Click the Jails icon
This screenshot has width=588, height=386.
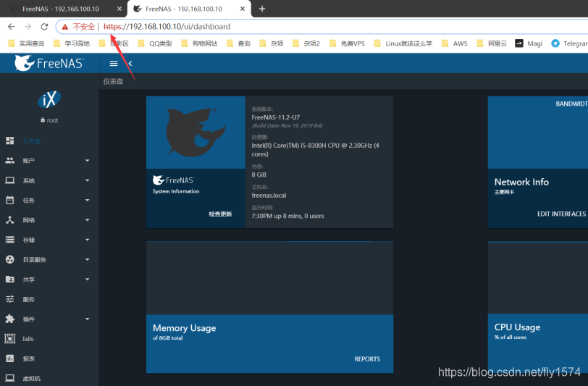[9, 338]
